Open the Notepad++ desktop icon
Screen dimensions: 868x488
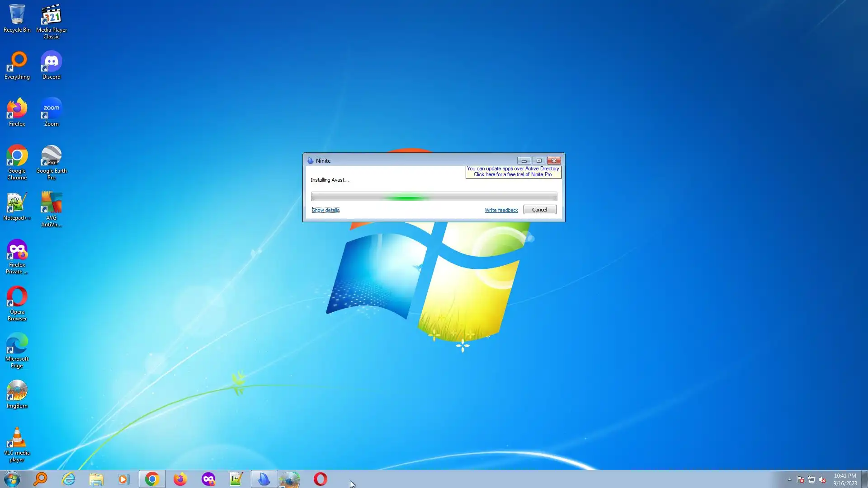click(17, 206)
